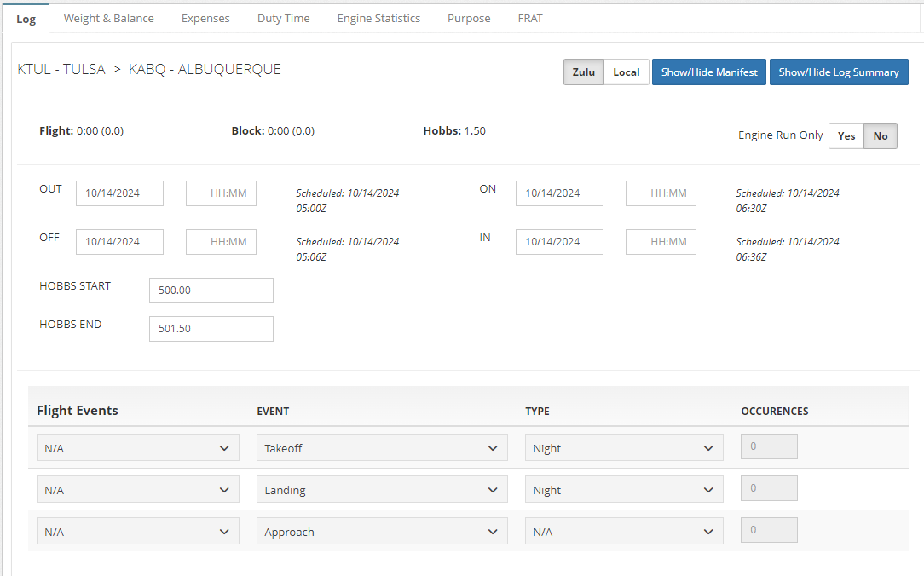Open the Approach event dropdown
This screenshot has height=576, width=924.
tap(382, 531)
